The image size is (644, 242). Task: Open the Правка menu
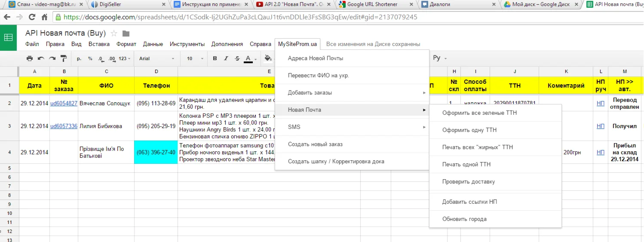(55, 44)
